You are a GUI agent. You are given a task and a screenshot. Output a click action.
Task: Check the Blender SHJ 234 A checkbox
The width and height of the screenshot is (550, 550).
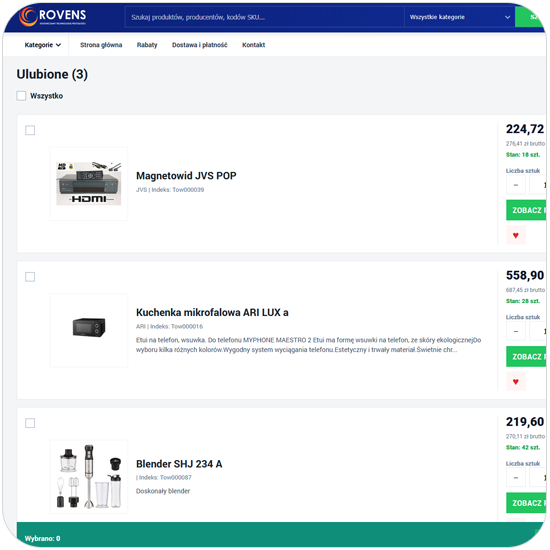pos(30,423)
